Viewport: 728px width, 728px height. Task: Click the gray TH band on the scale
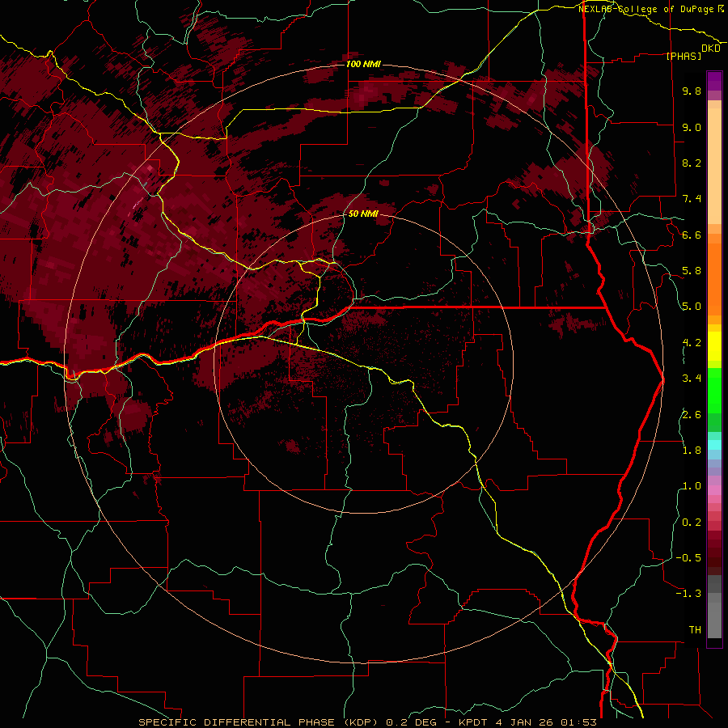click(714, 620)
